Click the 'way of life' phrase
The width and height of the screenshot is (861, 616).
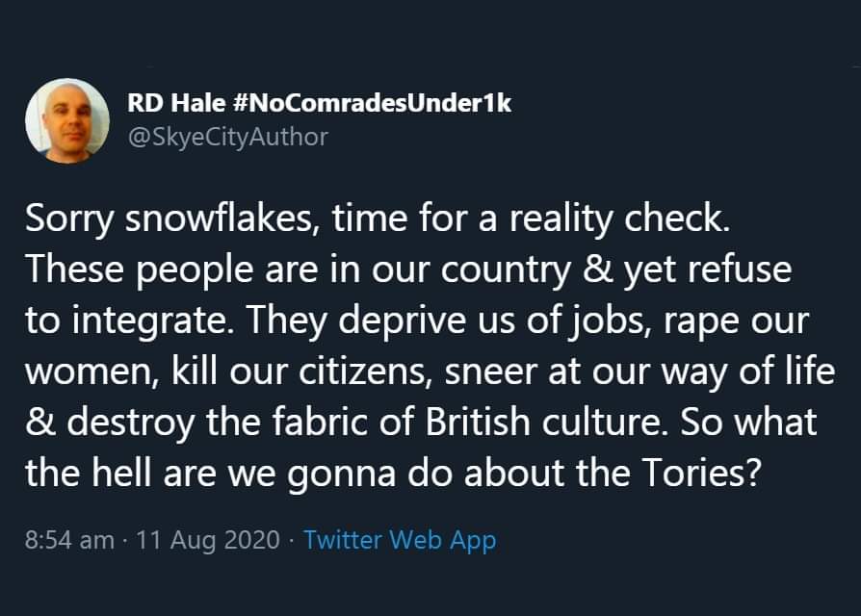pyautogui.click(x=752, y=370)
